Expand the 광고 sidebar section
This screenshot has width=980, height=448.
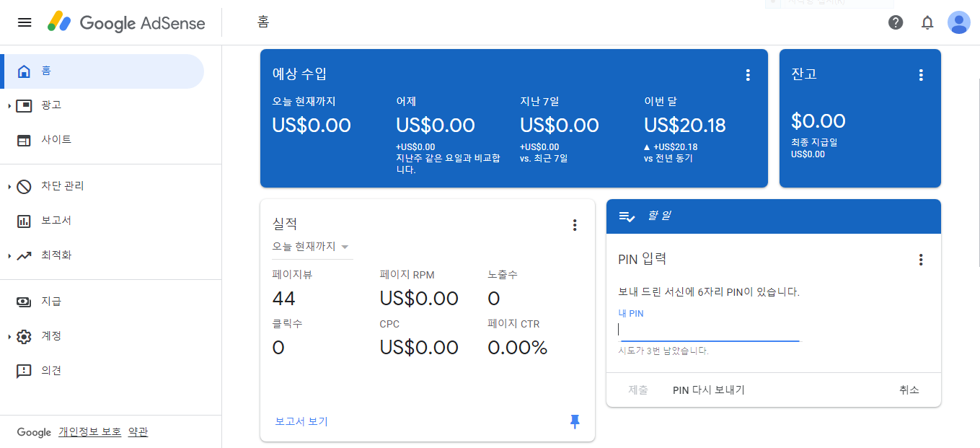(x=9, y=106)
